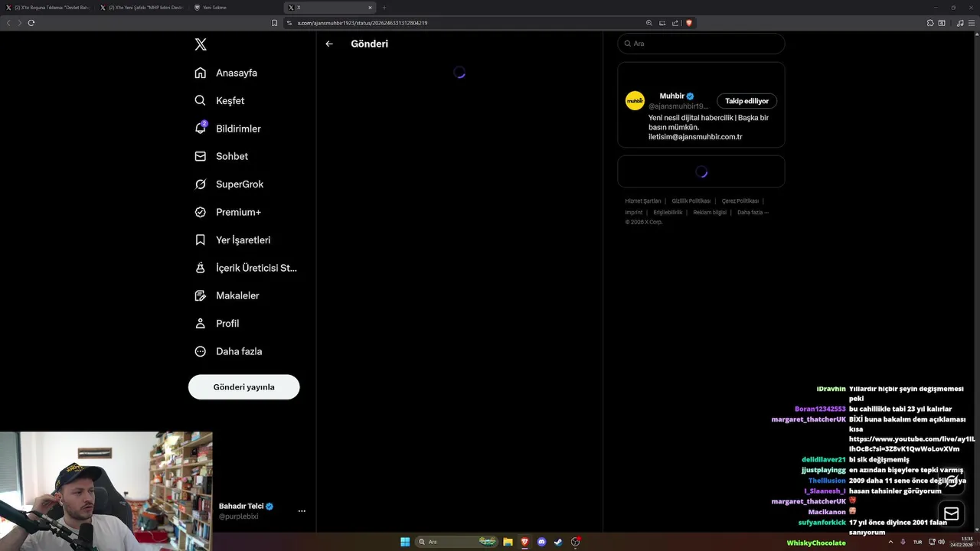Switch to Devlet Bahçeli browser tab
The width and height of the screenshot is (980, 551).
coord(47,8)
